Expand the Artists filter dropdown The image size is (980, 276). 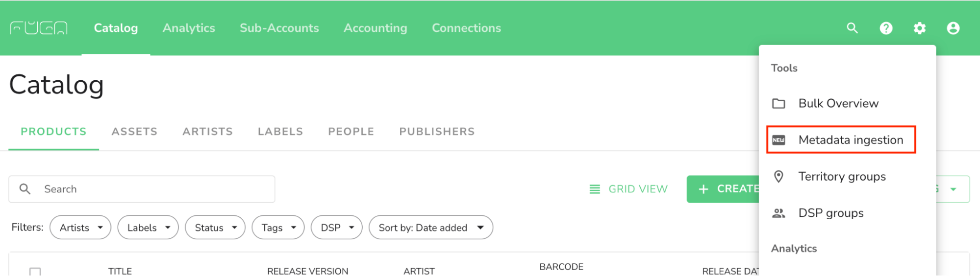pyautogui.click(x=80, y=228)
